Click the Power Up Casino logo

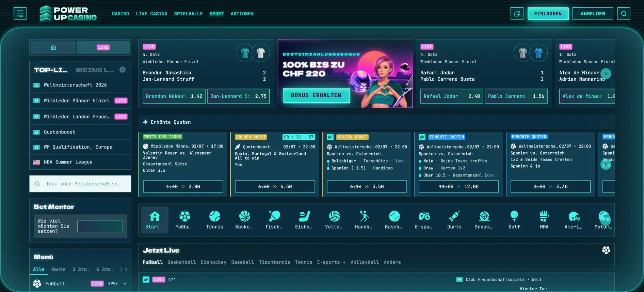[x=68, y=14]
